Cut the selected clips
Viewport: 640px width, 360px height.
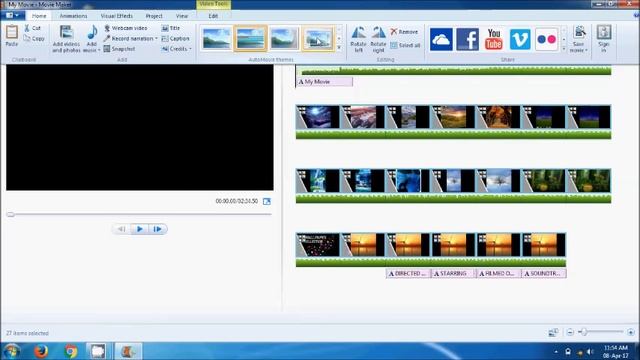[x=33, y=28]
